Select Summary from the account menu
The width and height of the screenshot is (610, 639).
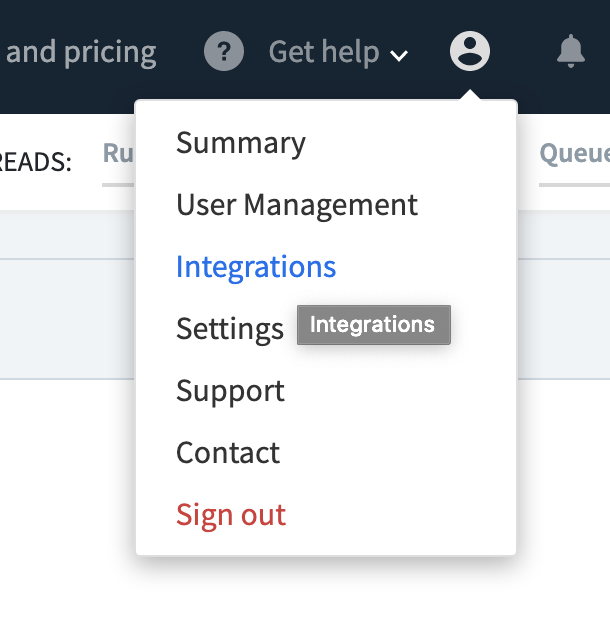(x=241, y=143)
